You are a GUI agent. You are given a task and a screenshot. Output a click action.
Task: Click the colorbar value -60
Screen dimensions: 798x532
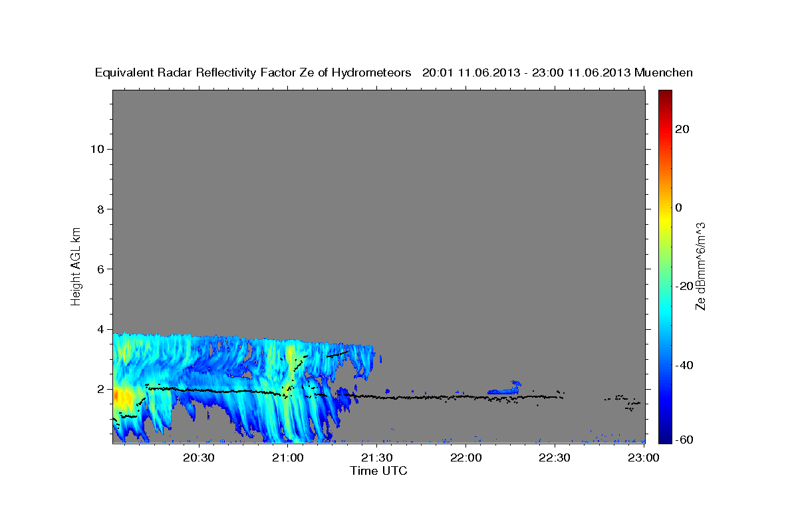pos(685,440)
